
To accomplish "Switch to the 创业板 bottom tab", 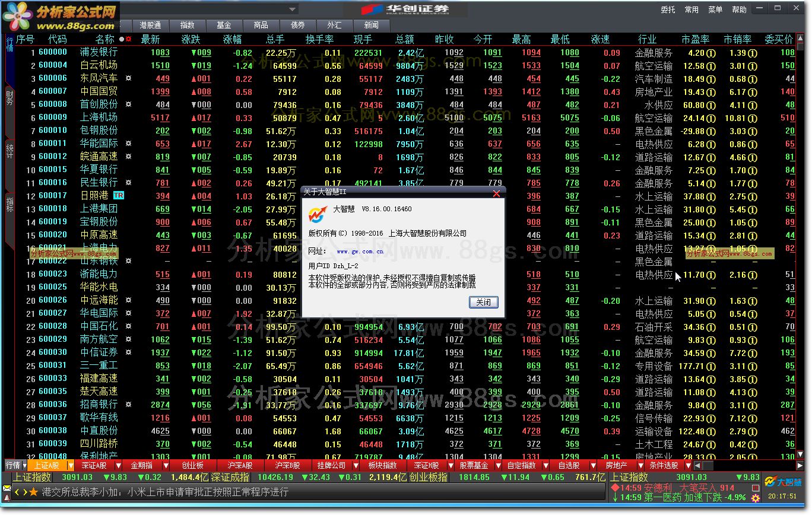I will click(x=192, y=466).
